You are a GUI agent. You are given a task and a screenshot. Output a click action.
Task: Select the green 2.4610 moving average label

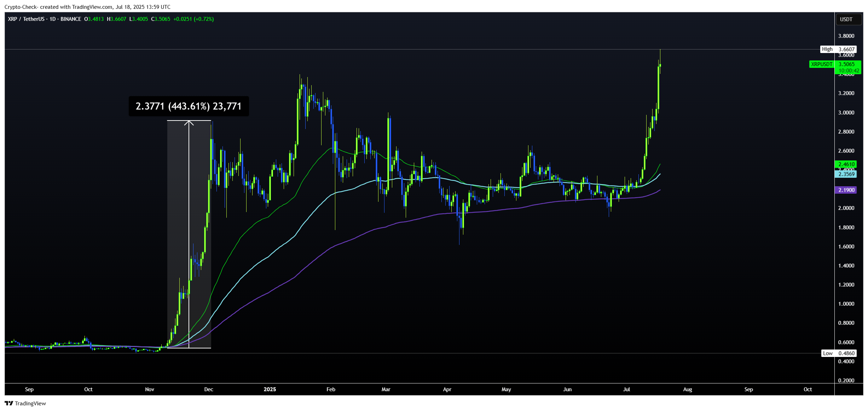(x=846, y=164)
